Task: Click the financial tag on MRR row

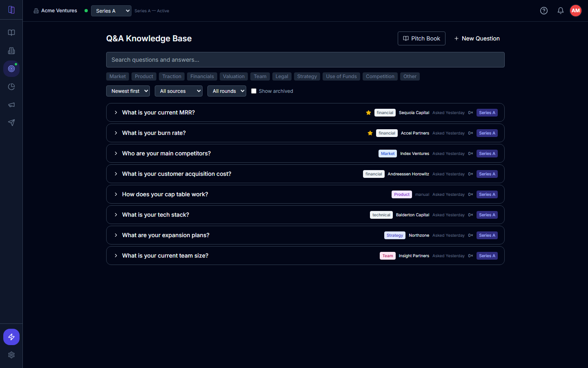Action: 385,113
